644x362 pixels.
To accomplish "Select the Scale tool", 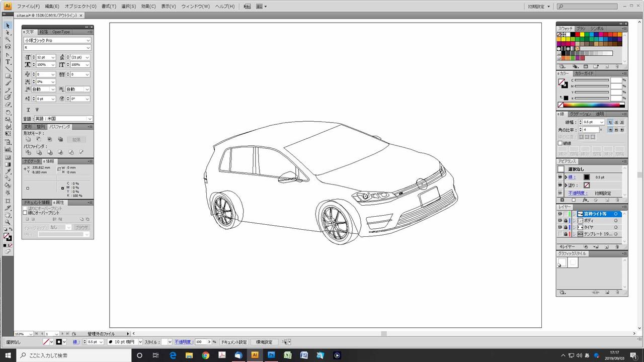I will [8, 119].
